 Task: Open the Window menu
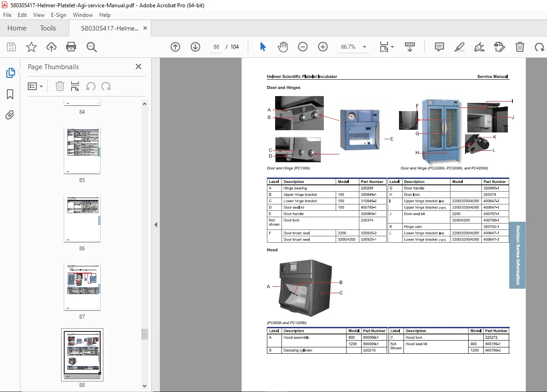83,15
